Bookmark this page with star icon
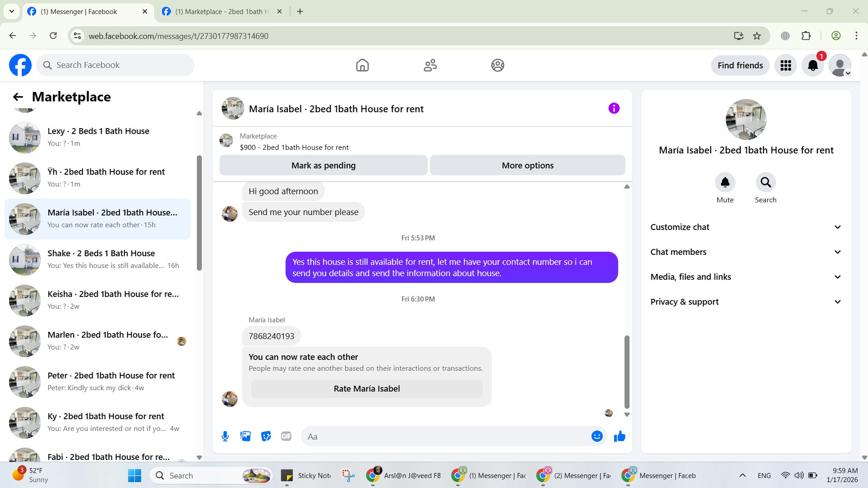This screenshot has height=488, width=868. (x=757, y=36)
